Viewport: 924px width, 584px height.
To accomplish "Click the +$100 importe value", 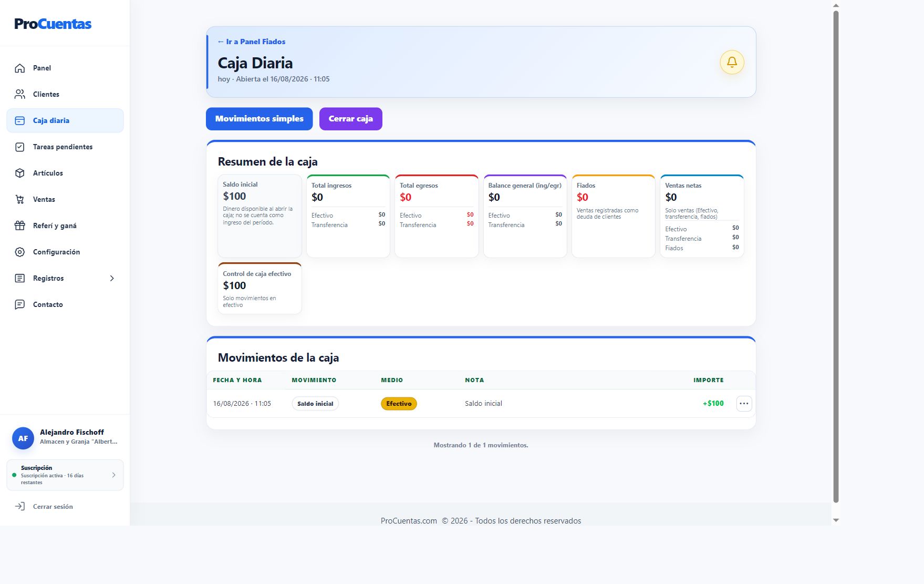I will (x=713, y=403).
